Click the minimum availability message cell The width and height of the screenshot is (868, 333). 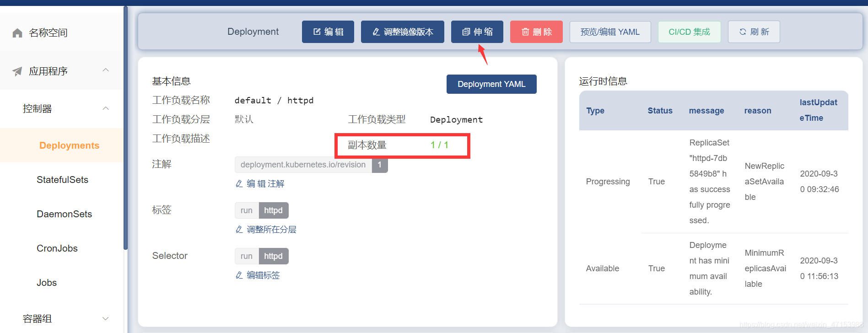(x=709, y=269)
